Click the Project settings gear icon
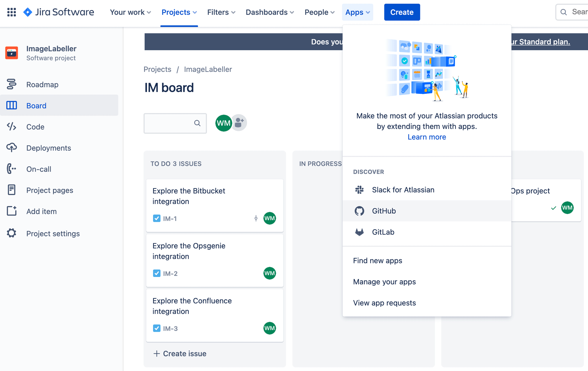 (x=12, y=233)
